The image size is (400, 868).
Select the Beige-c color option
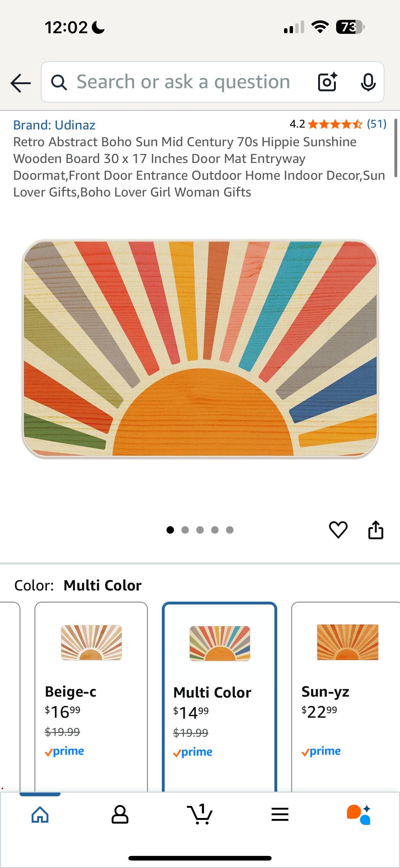click(x=91, y=696)
